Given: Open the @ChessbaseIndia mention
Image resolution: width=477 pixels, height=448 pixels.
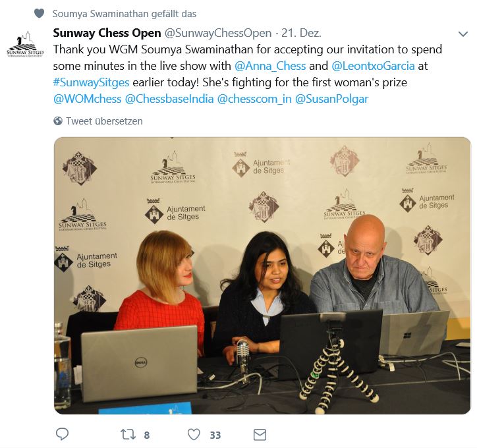Looking at the screenshot, I should [169, 99].
